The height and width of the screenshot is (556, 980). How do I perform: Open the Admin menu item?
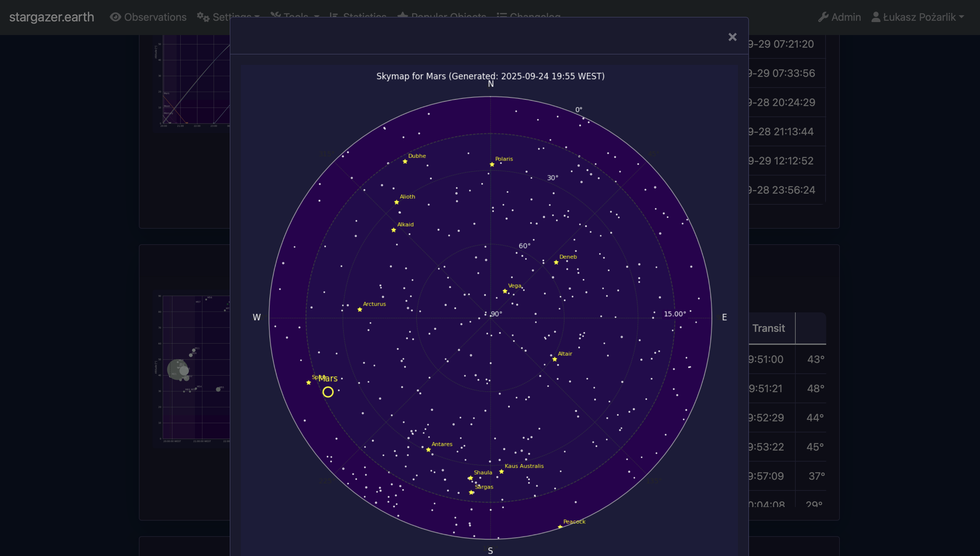[x=846, y=17]
